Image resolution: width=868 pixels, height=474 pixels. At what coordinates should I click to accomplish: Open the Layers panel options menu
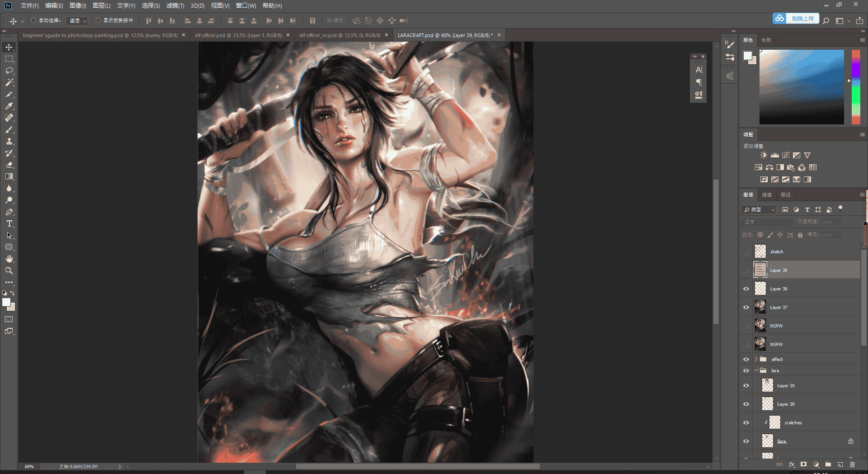point(862,195)
